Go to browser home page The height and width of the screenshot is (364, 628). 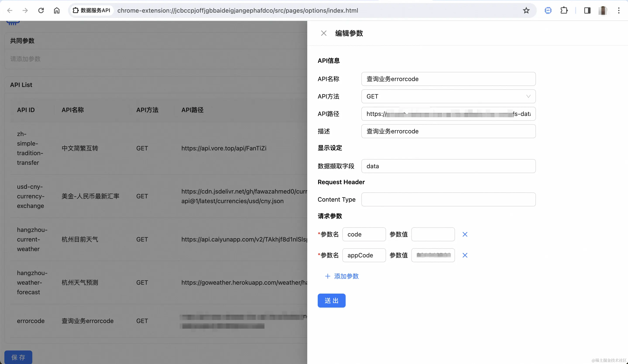pos(57,10)
